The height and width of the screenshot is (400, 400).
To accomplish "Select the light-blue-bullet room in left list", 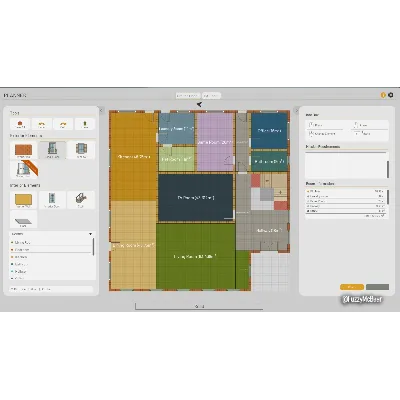I will 52,272.
